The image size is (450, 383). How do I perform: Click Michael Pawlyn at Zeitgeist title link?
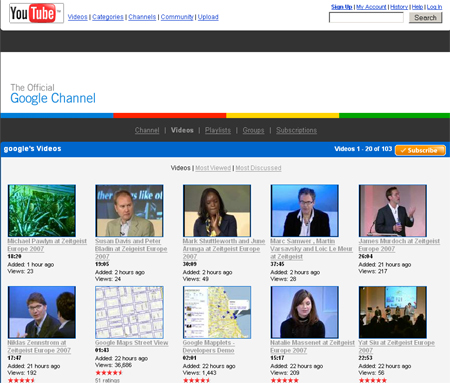(x=47, y=245)
